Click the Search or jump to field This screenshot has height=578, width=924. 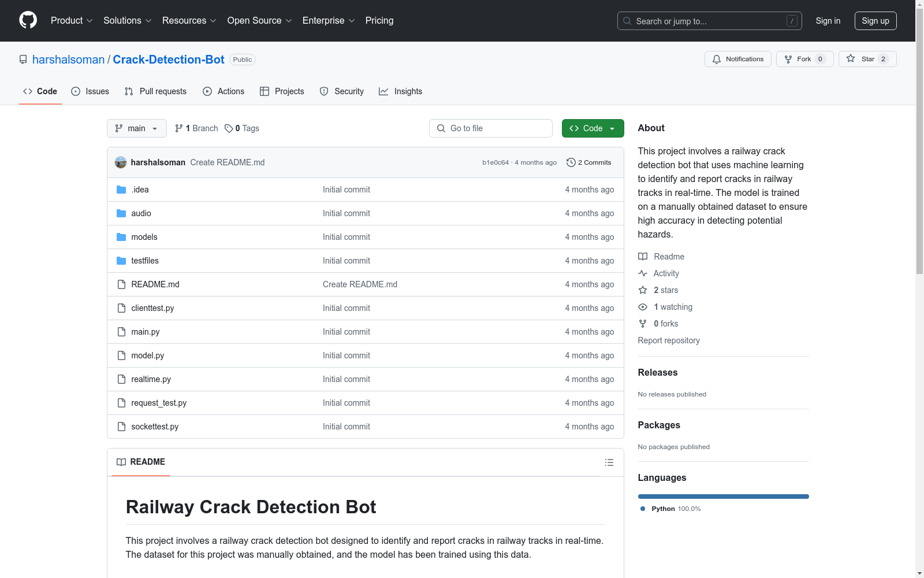coord(710,21)
